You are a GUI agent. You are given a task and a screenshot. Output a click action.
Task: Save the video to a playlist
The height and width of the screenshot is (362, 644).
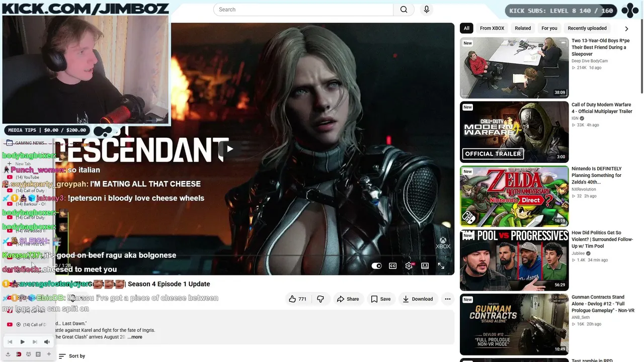click(380, 299)
